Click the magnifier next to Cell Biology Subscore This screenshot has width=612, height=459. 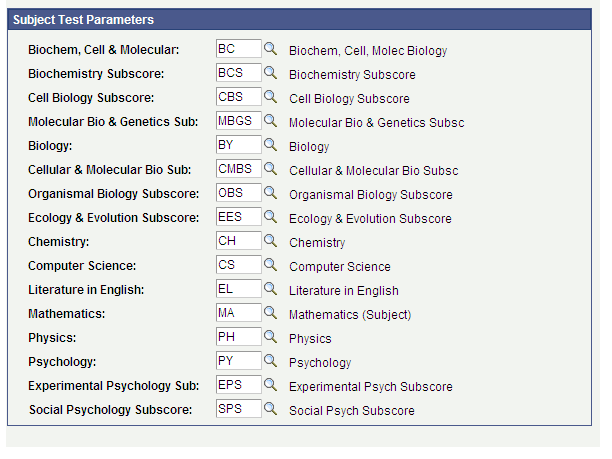[x=270, y=97]
